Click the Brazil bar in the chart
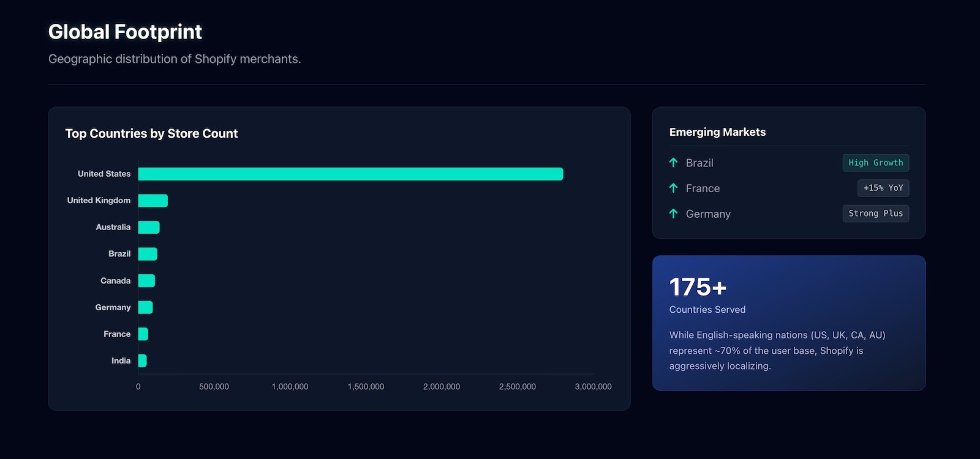980x459 pixels. (148, 254)
